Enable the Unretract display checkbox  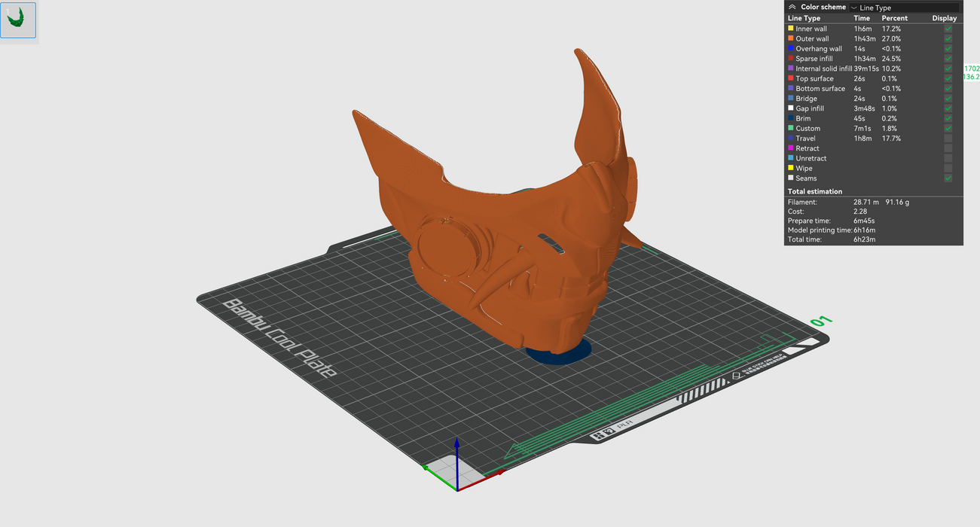[x=948, y=158]
